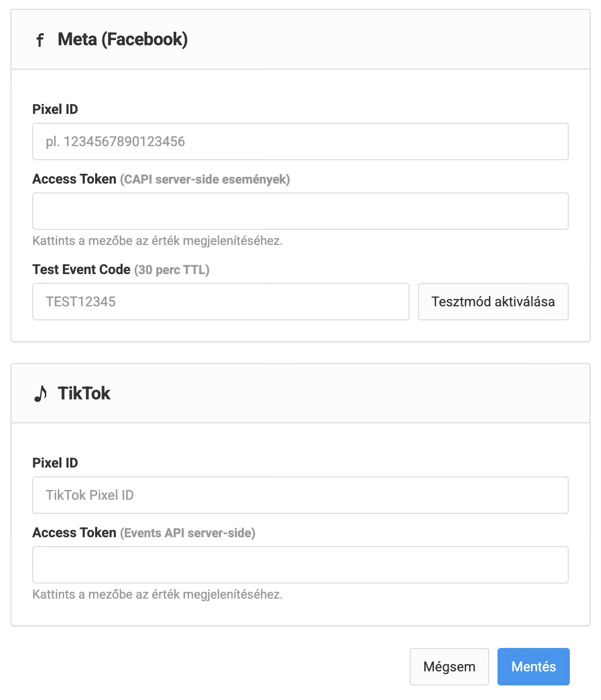Click into the TikTok Pixel ID field
This screenshot has width=601, height=700.
click(300, 495)
